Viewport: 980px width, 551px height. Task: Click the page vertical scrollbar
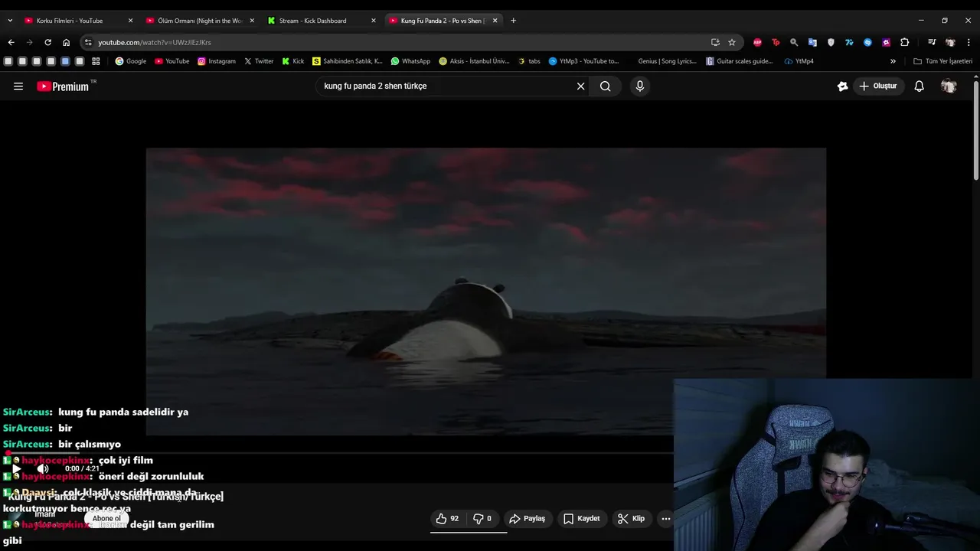[x=975, y=130]
